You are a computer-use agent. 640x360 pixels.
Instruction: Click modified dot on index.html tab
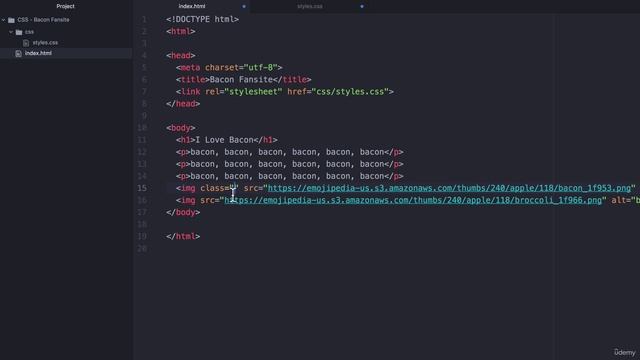(244, 7)
